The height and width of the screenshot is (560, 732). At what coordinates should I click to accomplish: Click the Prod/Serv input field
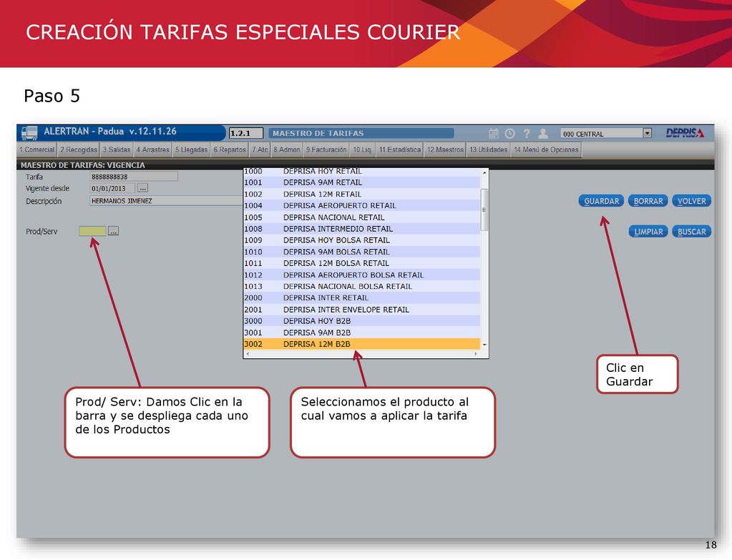point(92,231)
